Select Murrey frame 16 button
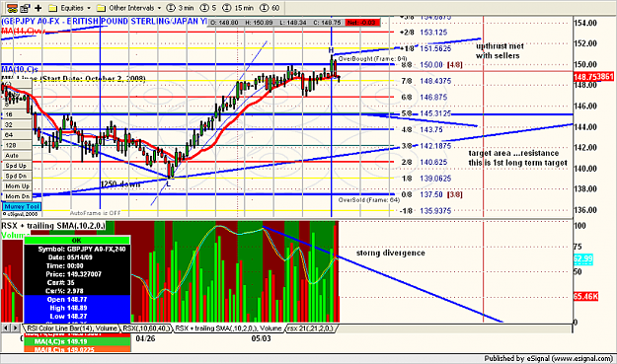 (x=16, y=114)
